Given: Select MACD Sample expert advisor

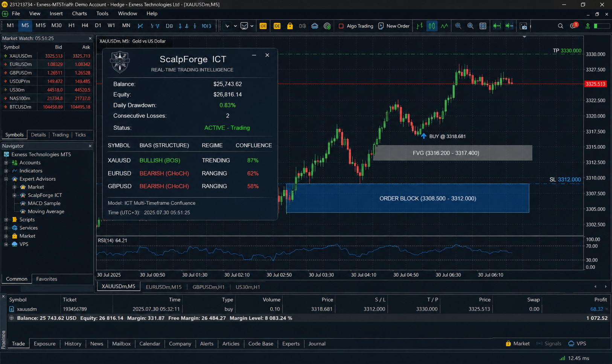Looking at the screenshot, I should (x=44, y=204).
